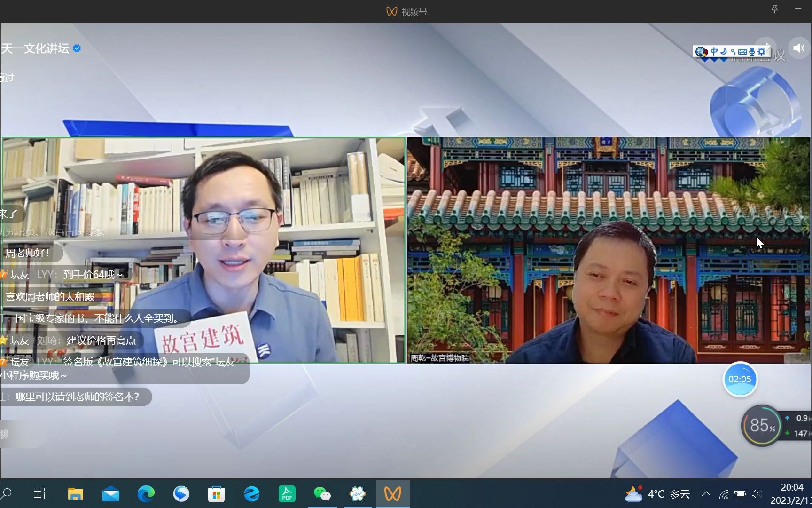
Task: Open the green PDF app on taskbar
Action: tap(287, 493)
